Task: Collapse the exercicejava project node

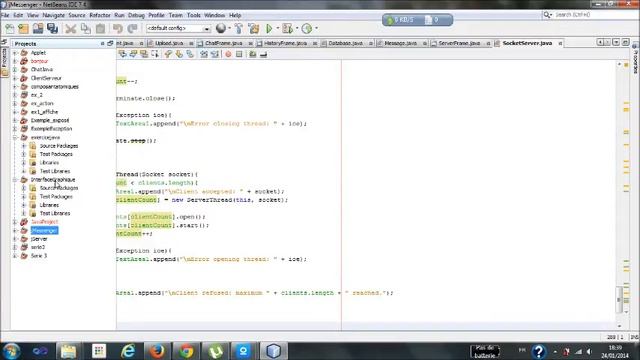Action: 15,137
